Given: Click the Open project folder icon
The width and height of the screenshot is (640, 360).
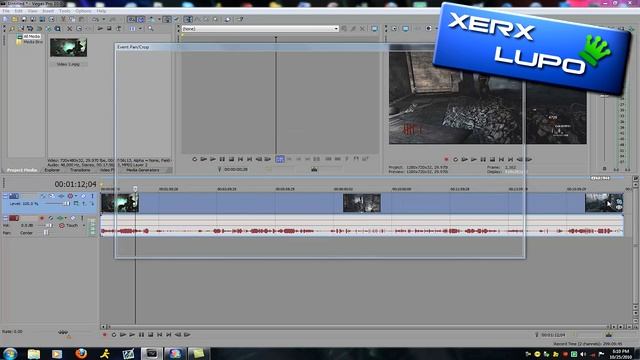Looking at the screenshot, I should coord(14,19).
